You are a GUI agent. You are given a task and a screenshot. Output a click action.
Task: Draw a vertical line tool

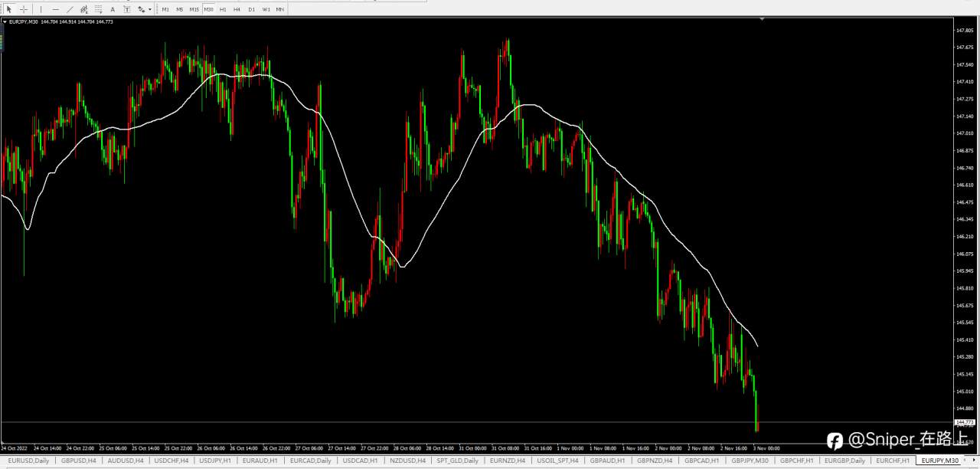point(41,9)
